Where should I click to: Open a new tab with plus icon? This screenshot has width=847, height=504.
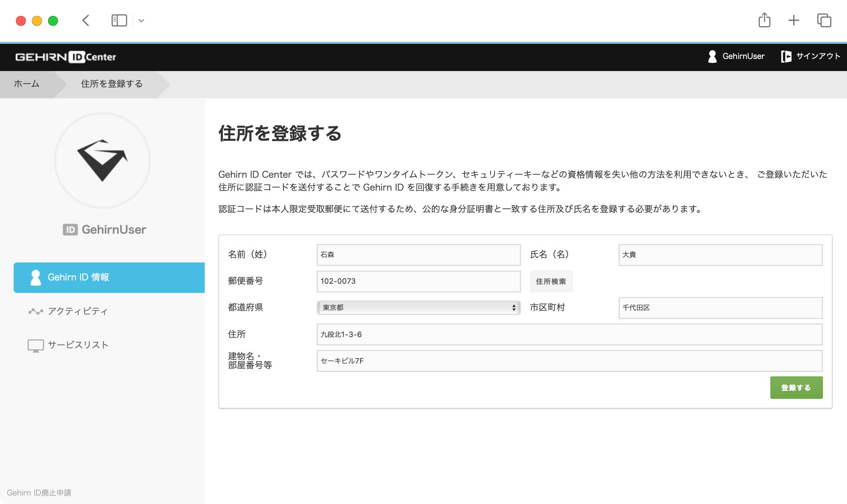pos(794,20)
